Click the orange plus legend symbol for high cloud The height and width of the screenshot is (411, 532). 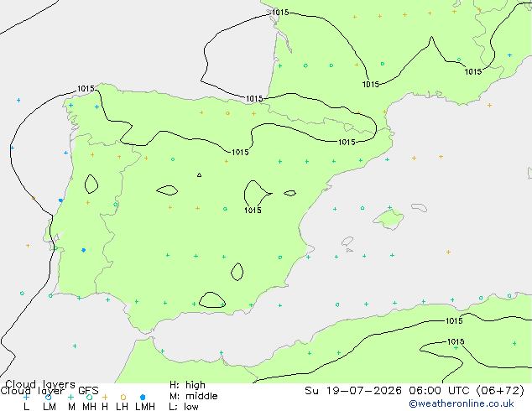tap(105, 397)
